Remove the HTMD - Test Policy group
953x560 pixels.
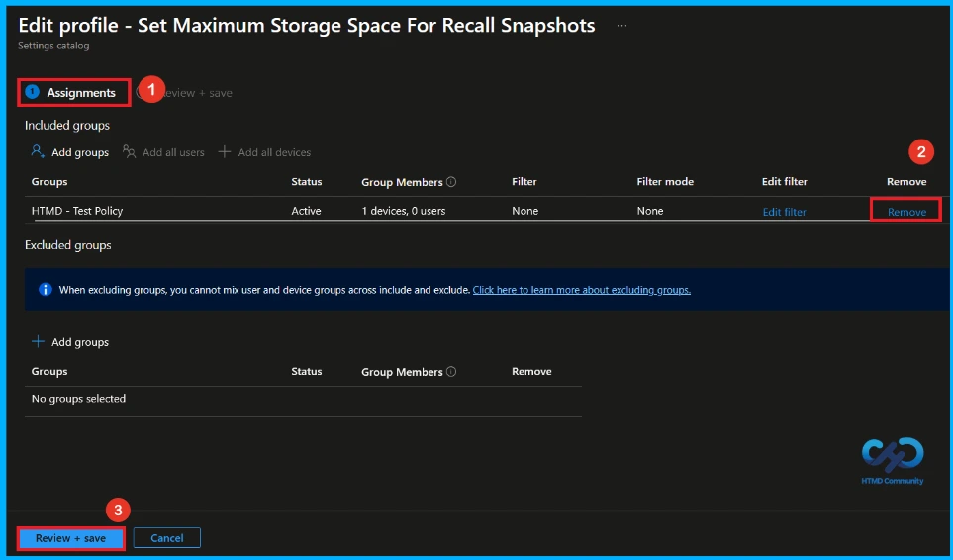click(906, 212)
